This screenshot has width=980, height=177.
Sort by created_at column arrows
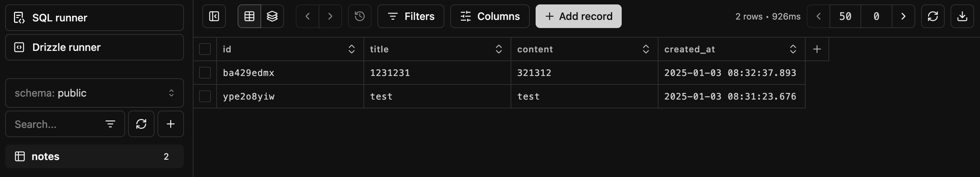pyautogui.click(x=793, y=49)
